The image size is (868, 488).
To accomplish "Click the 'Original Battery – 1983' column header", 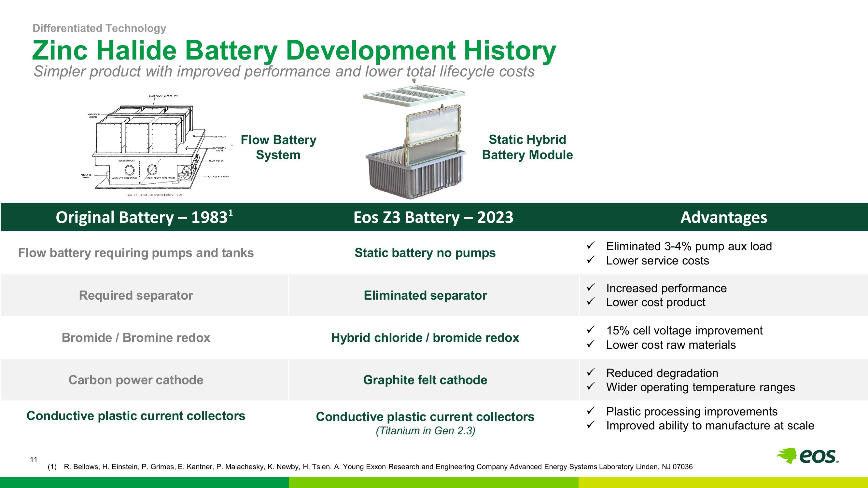I will (x=144, y=217).
